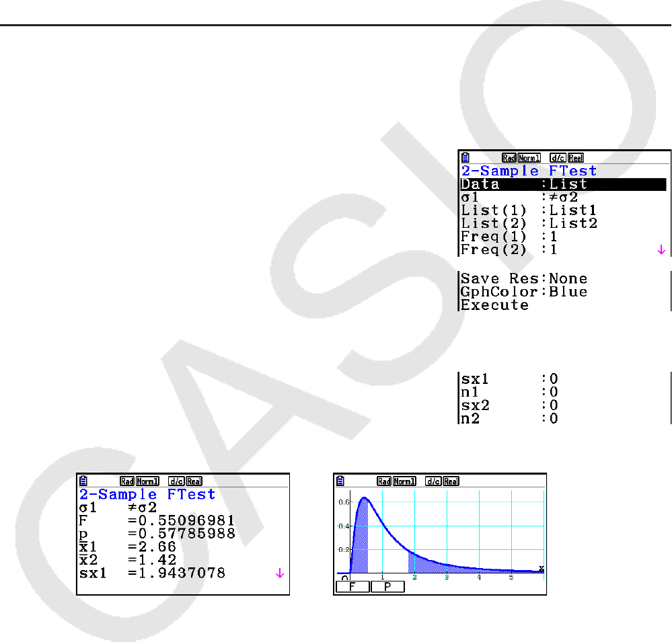Select GphColor : Blue row
Viewport: 672px width, 642px height.
(x=524, y=292)
